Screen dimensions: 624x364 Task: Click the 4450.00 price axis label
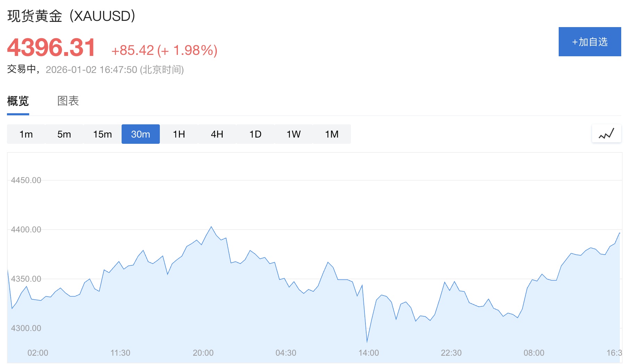pyautogui.click(x=26, y=180)
